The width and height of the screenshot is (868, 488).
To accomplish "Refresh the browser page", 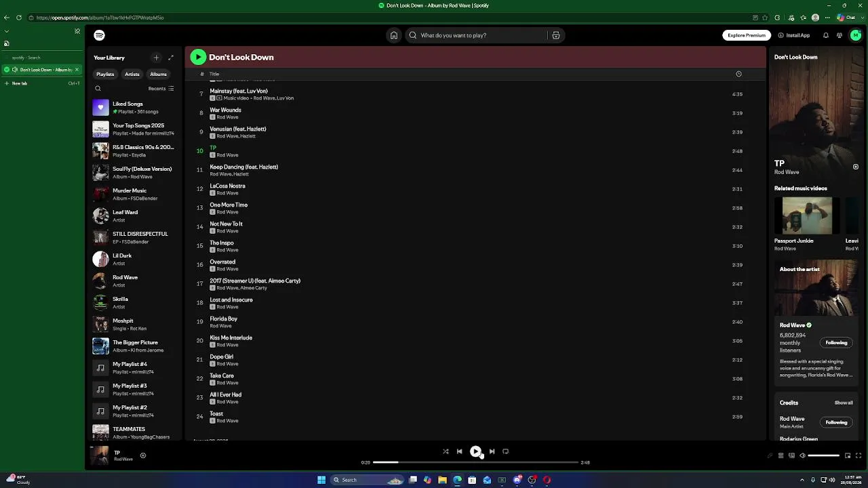I will pyautogui.click(x=18, y=18).
